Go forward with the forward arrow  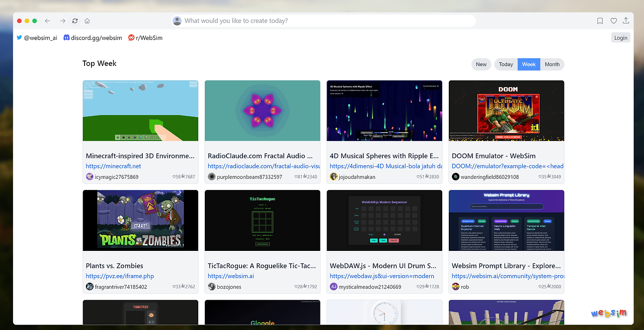coord(62,21)
